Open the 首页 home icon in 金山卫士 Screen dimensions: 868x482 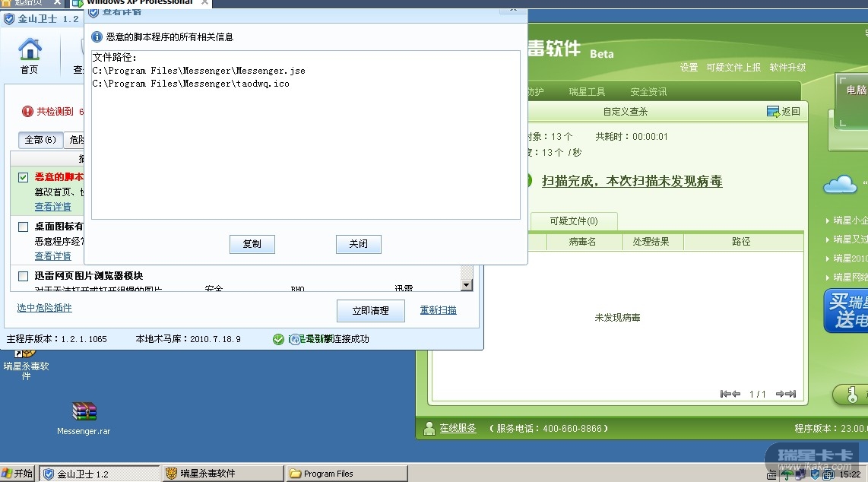click(30, 55)
